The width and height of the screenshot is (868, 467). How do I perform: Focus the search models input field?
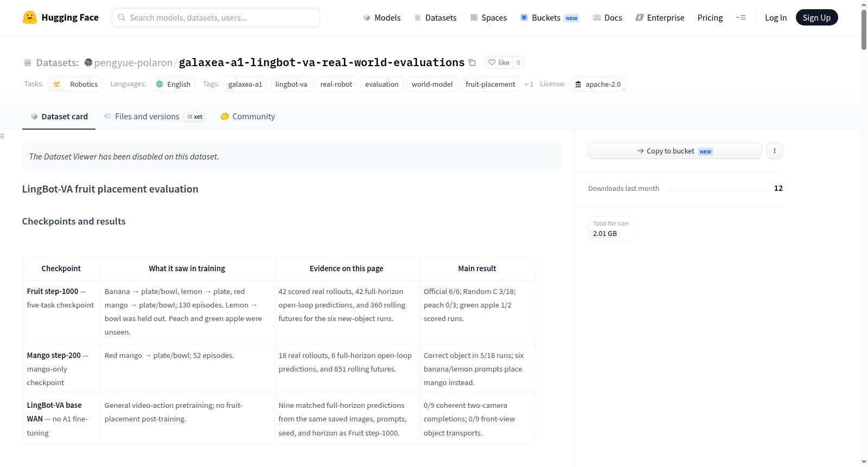(216, 17)
